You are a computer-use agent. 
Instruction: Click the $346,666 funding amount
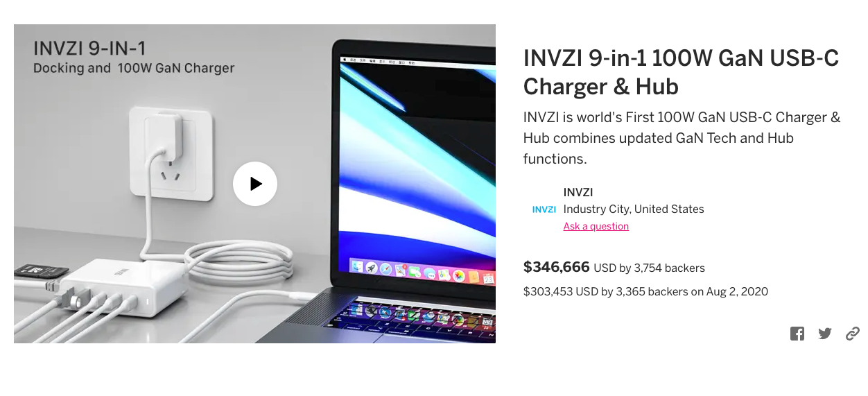point(557,267)
